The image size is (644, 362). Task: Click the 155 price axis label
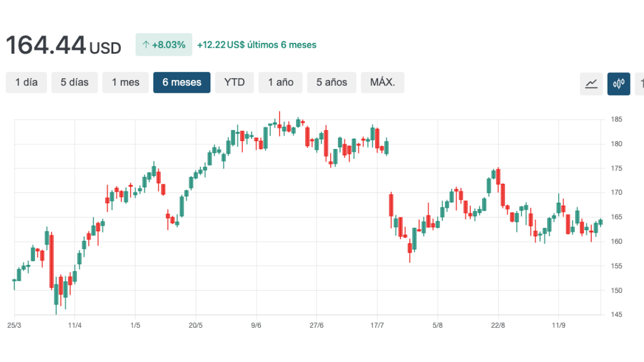point(616,266)
